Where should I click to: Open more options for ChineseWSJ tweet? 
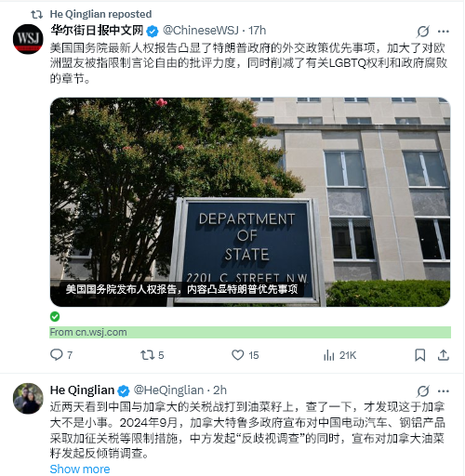pos(444,31)
